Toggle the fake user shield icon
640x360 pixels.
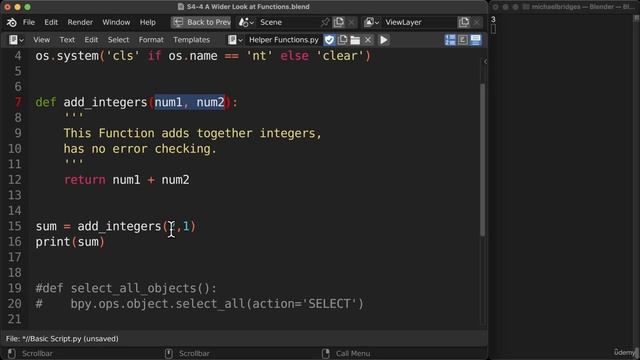(x=329, y=40)
